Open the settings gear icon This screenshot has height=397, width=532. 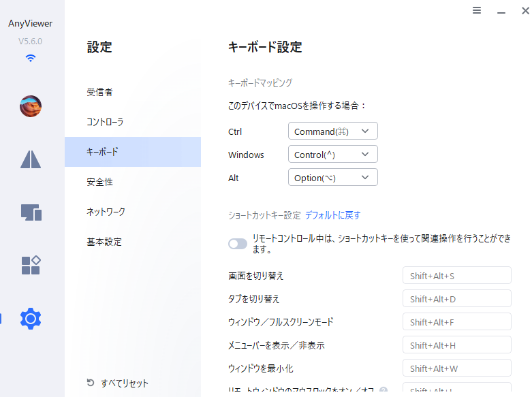[x=31, y=319]
